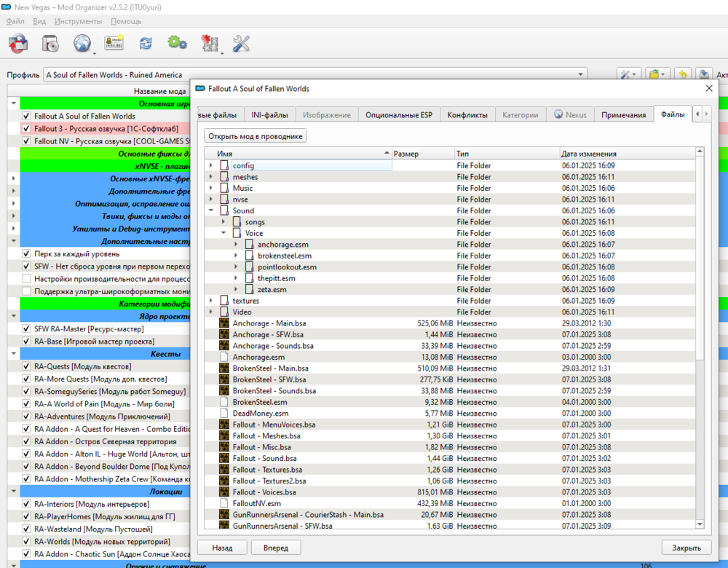Click the Вперед button

(276, 548)
